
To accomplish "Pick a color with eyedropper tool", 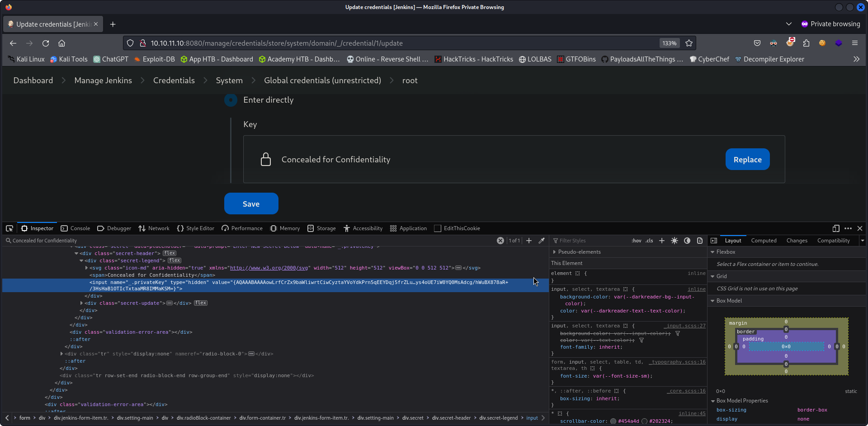I will [x=542, y=241].
